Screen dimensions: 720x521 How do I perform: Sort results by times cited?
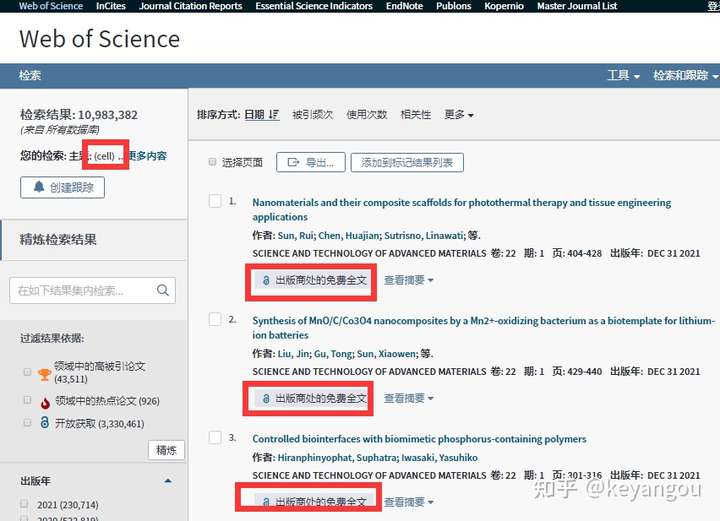[312, 114]
